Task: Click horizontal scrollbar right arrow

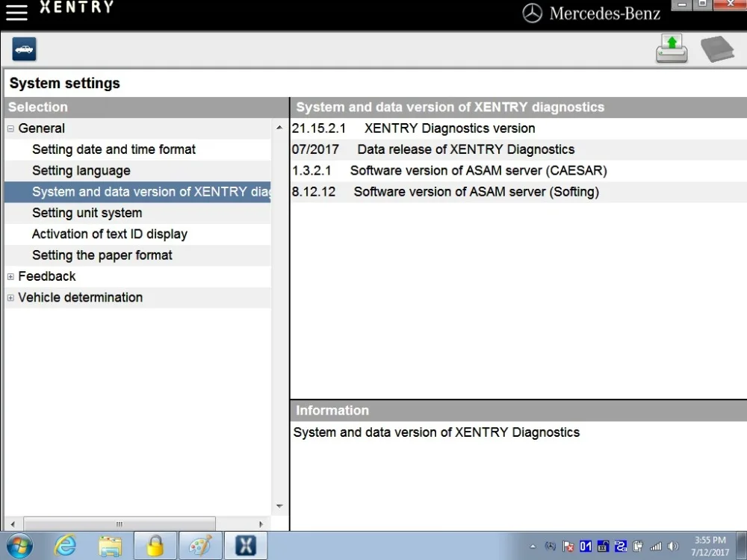Action: pyautogui.click(x=261, y=524)
